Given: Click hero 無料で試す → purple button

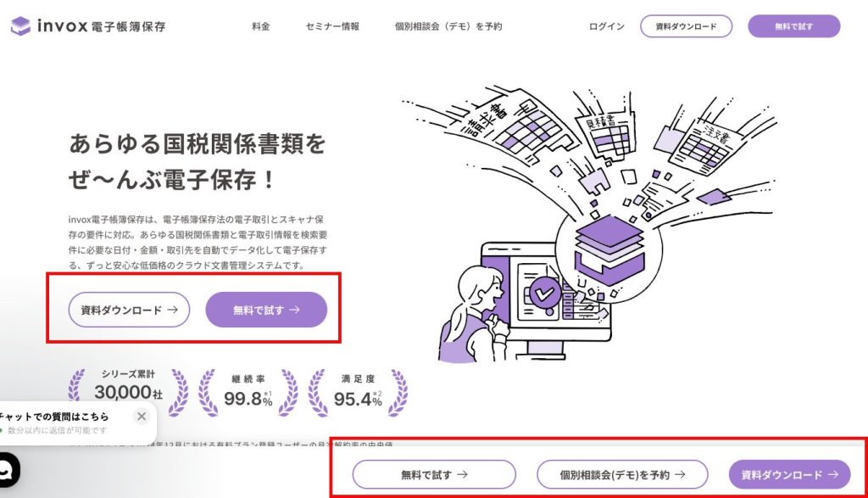Looking at the screenshot, I should tap(266, 310).
